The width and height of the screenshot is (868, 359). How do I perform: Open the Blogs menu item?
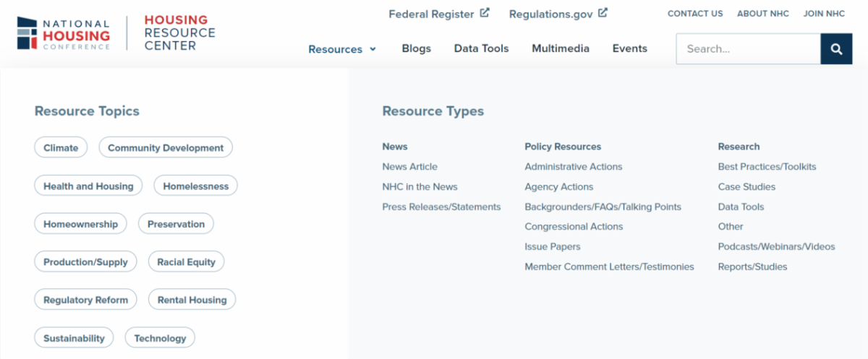[416, 48]
